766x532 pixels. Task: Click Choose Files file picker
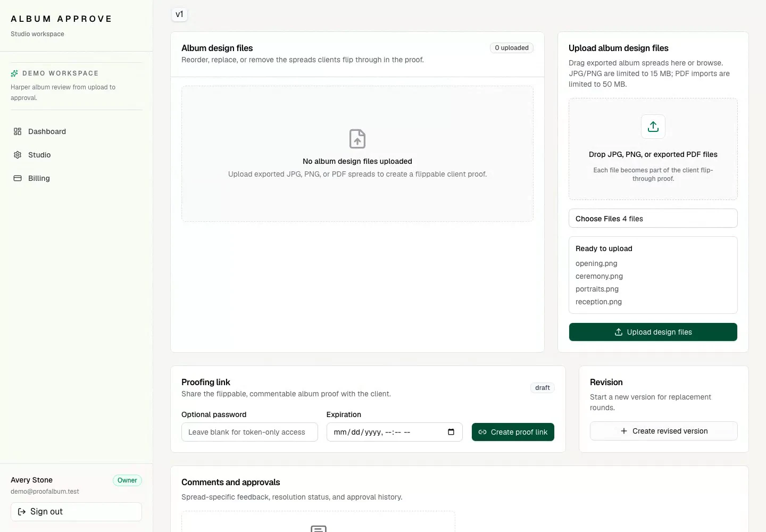[653, 219]
